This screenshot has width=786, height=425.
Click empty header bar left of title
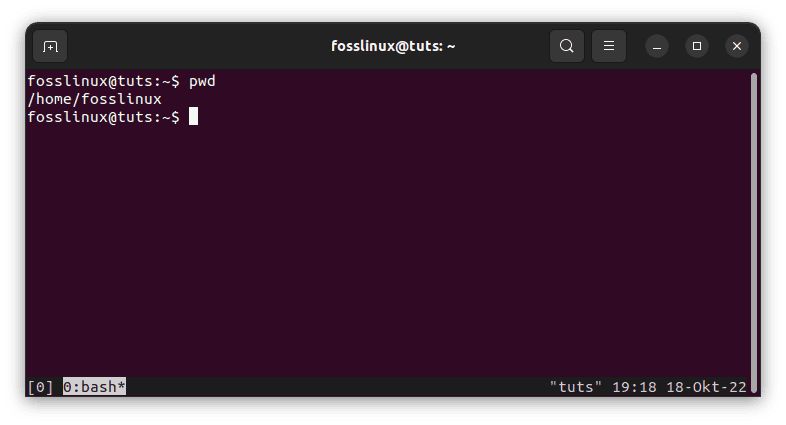[x=200, y=46]
